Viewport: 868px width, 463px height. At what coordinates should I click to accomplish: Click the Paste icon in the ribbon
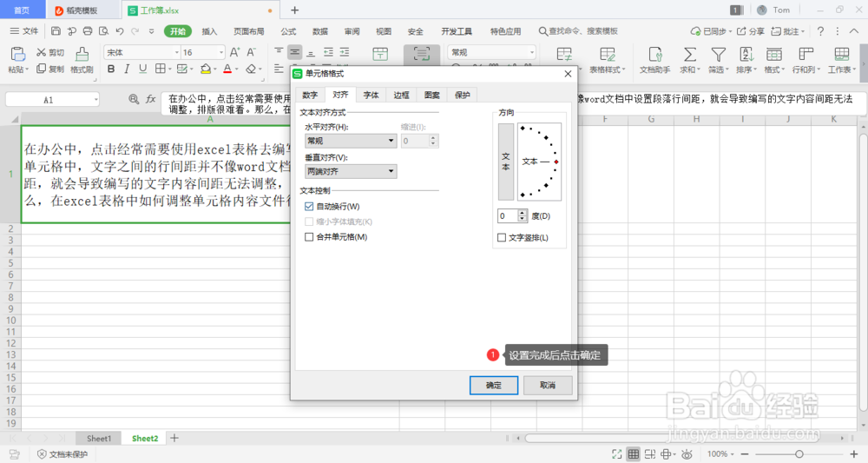tap(17, 54)
